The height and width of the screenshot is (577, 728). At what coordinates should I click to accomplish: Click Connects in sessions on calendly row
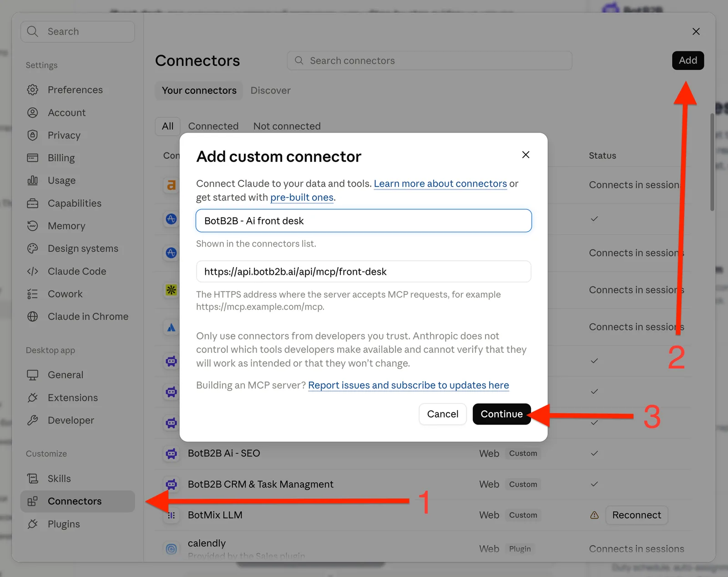pos(637,549)
